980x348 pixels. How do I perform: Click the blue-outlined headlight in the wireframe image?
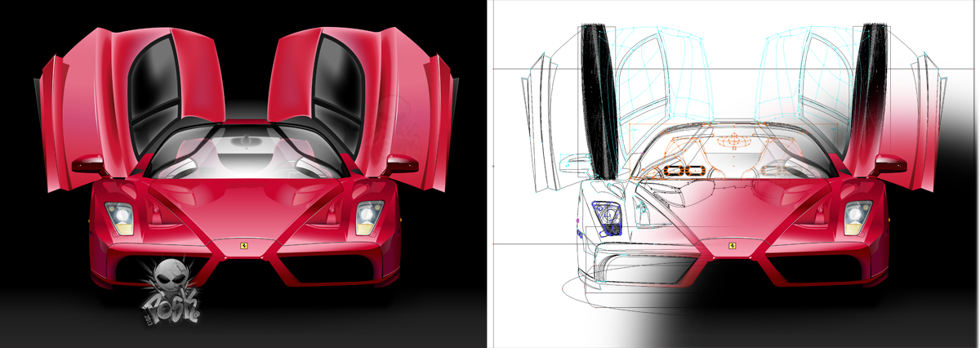(607, 217)
